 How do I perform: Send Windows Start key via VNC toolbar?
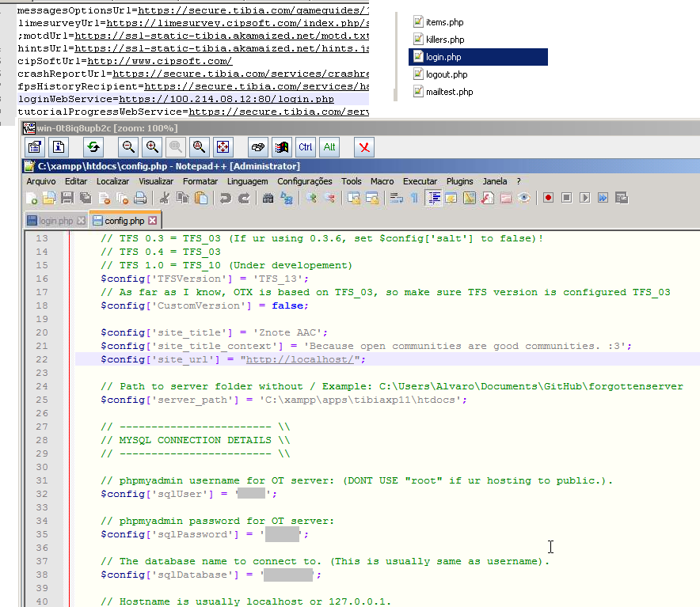pyautogui.click(x=282, y=147)
